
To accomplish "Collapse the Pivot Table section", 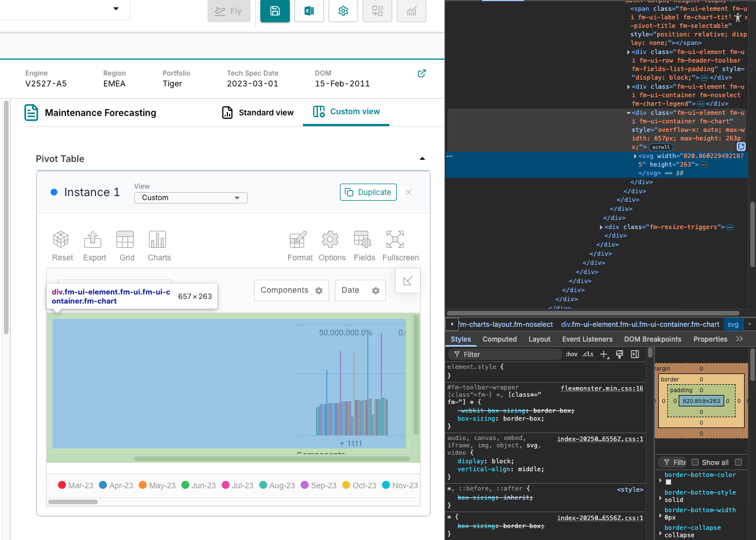I will (x=422, y=159).
